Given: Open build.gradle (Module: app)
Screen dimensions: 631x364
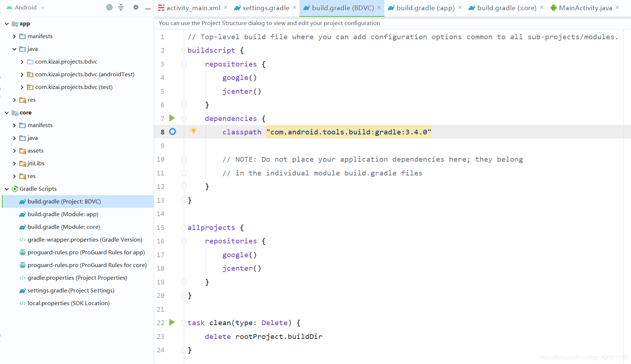Looking at the screenshot, I should pyautogui.click(x=63, y=214).
